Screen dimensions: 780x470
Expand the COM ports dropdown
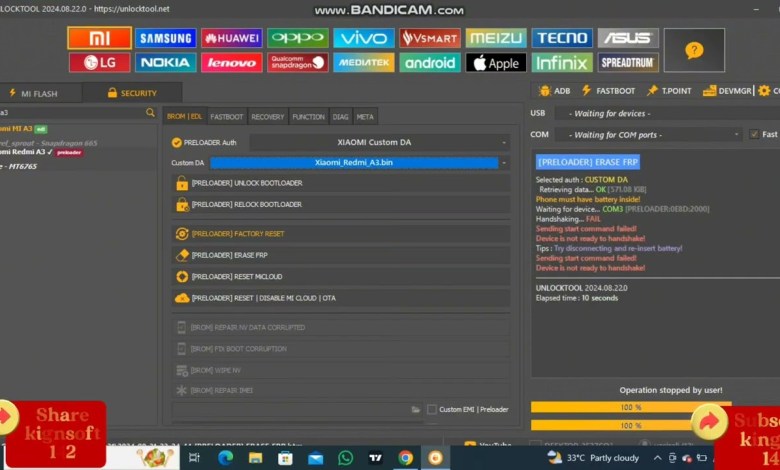tap(737, 134)
